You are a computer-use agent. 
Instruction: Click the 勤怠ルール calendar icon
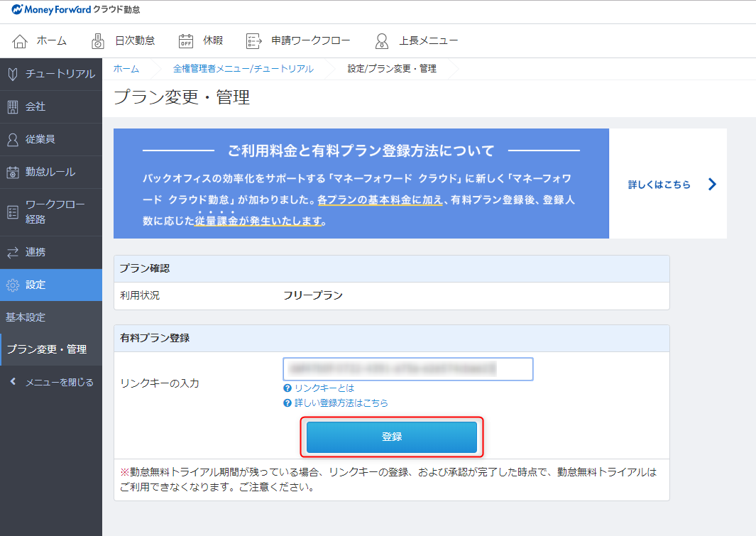pos(13,172)
